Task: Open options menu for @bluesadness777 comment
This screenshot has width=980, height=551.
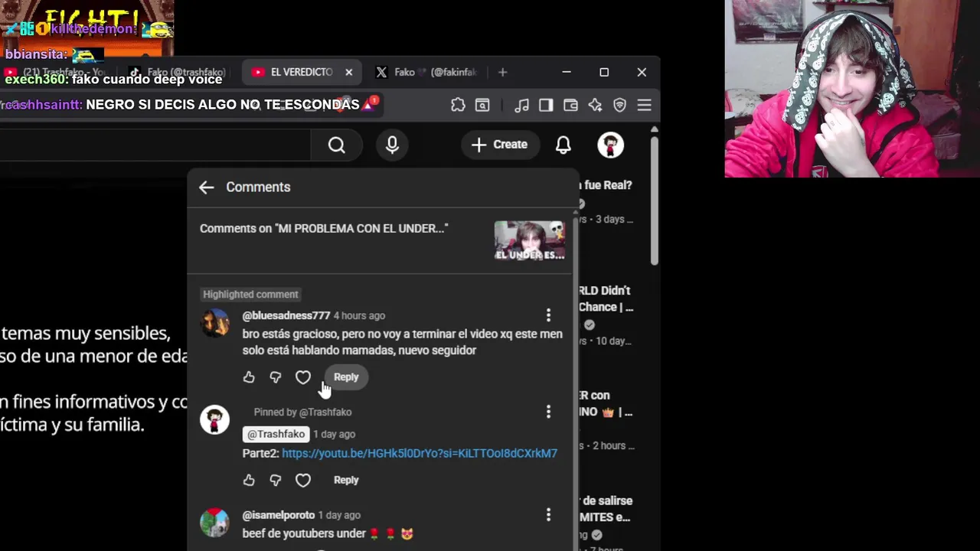Action: [548, 315]
